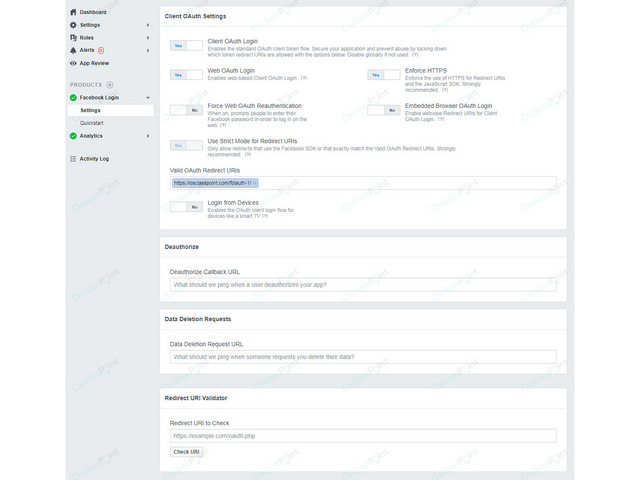Toggle the Login from Devices switch
Image resolution: width=640 pixels, height=480 pixels.
coord(186,207)
